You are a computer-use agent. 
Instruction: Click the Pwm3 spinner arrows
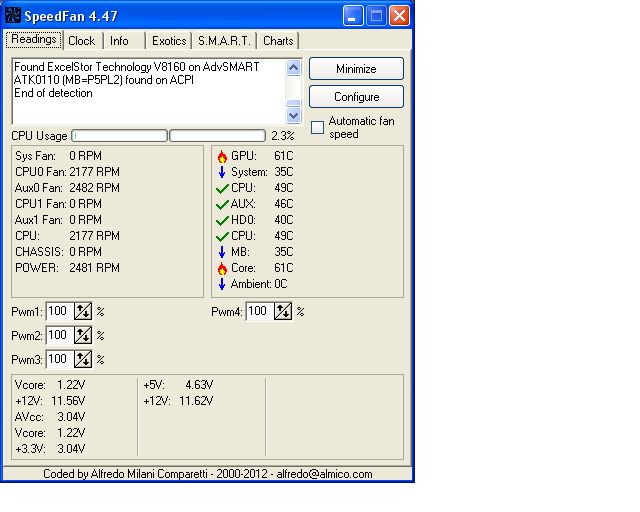tap(83, 359)
